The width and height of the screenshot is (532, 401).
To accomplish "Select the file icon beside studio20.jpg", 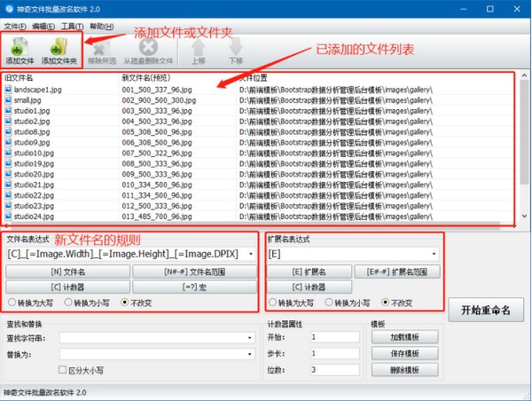I will (x=9, y=174).
